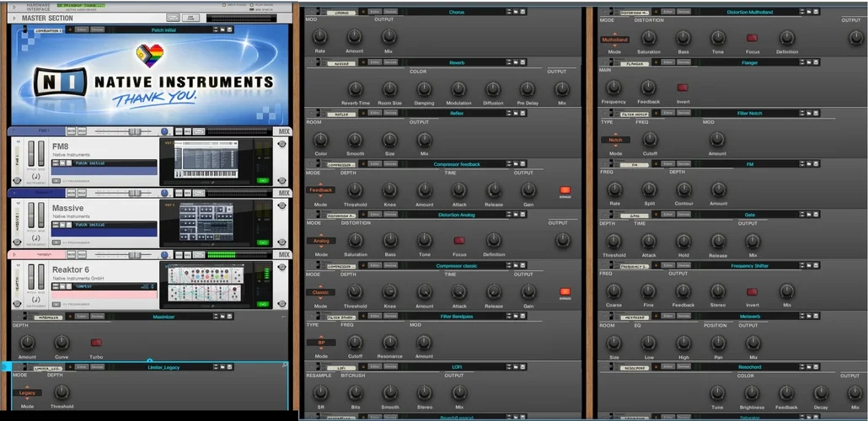Change the BP Mode selector on Filter Bandpass

(x=320, y=343)
